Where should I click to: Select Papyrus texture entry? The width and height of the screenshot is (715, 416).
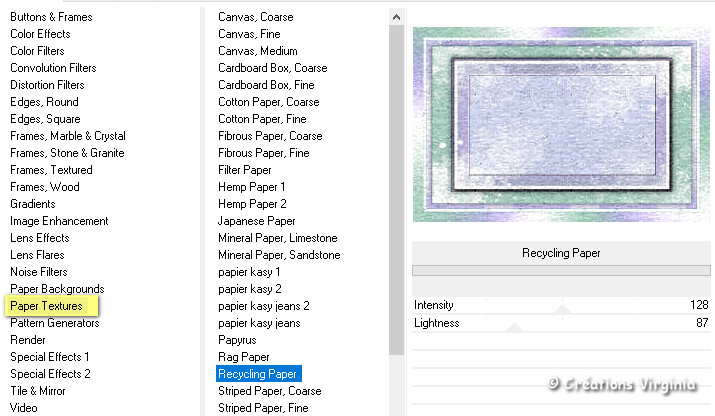[x=237, y=340]
